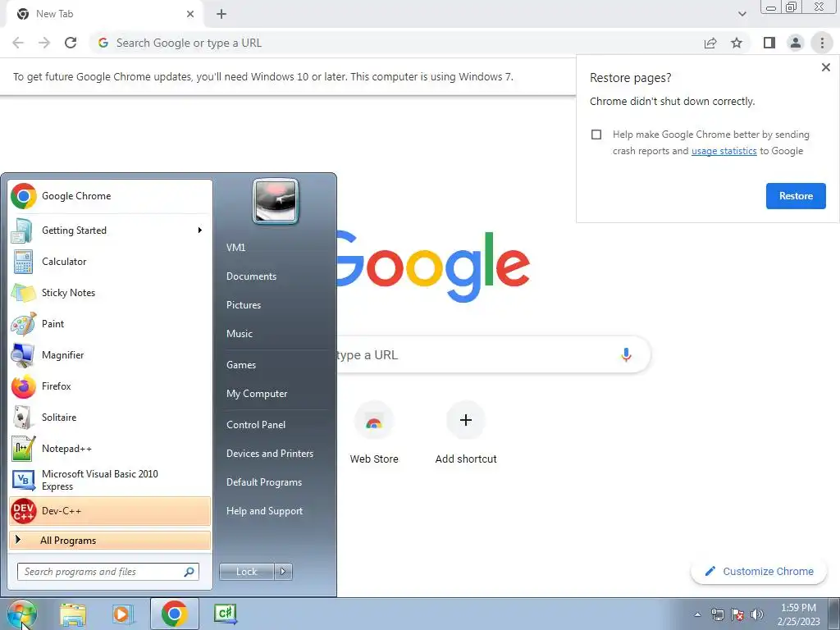Image resolution: width=840 pixels, height=630 pixels.
Task: Select the New Tab tab
Action: coord(104,14)
